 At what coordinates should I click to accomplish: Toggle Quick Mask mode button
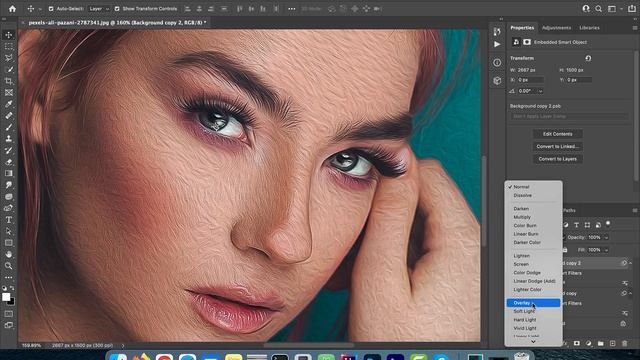click(9, 314)
